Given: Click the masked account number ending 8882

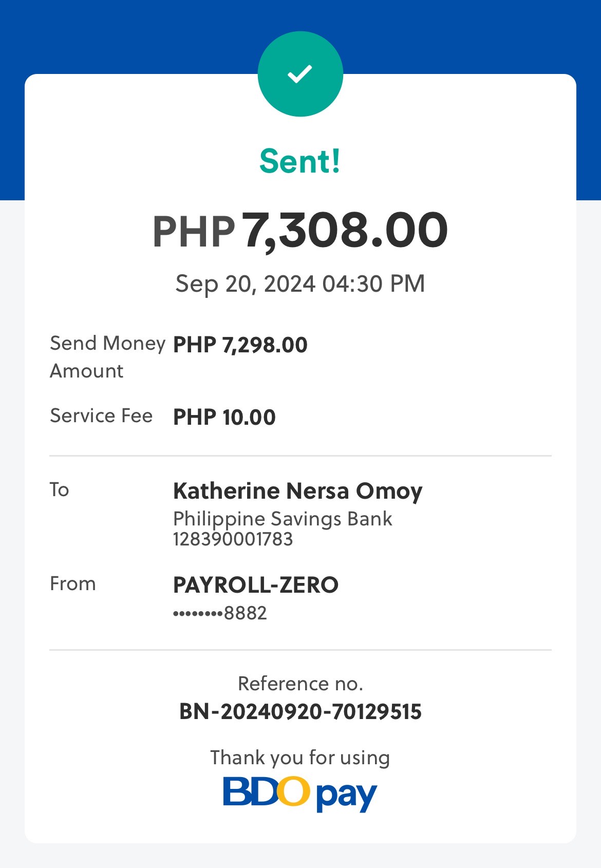Looking at the screenshot, I should point(220,613).
